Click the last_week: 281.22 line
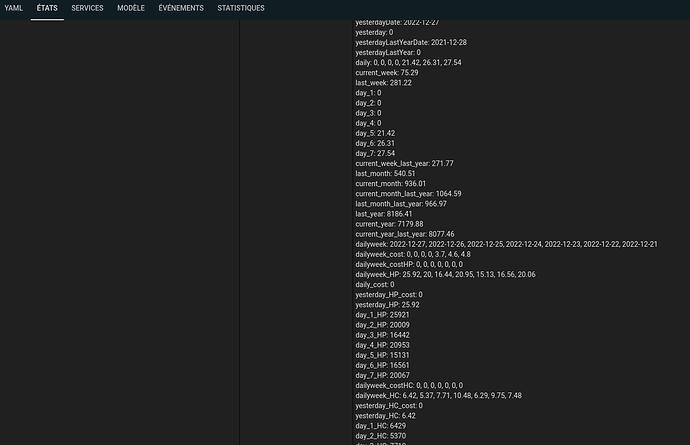This screenshot has width=690, height=445. (383, 82)
